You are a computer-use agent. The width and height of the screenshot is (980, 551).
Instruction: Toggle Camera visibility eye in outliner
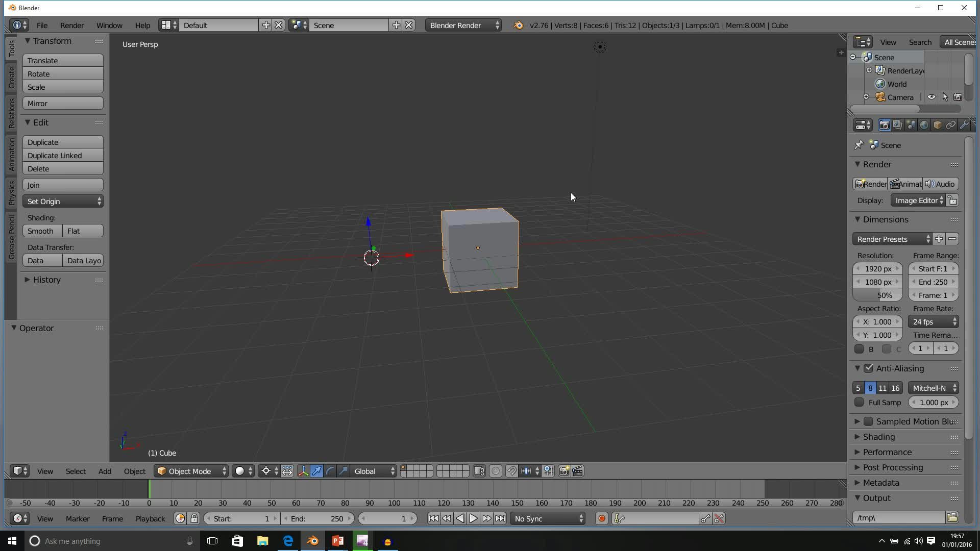coord(931,97)
